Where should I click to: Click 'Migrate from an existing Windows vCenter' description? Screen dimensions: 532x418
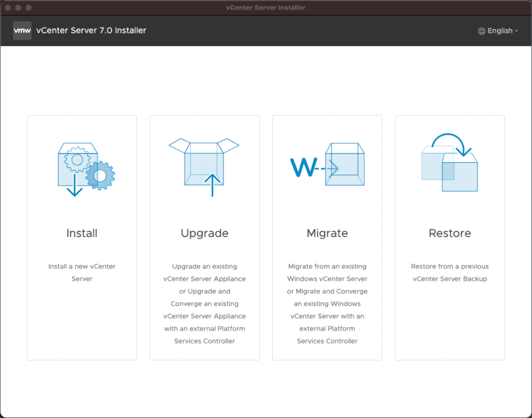[327, 304]
